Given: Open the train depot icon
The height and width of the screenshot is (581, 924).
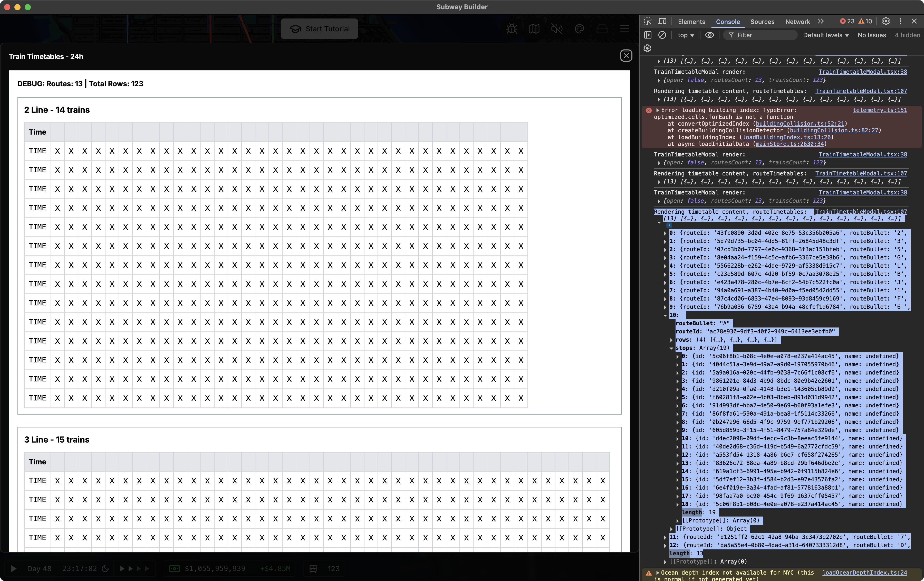Looking at the screenshot, I should tap(602, 29).
